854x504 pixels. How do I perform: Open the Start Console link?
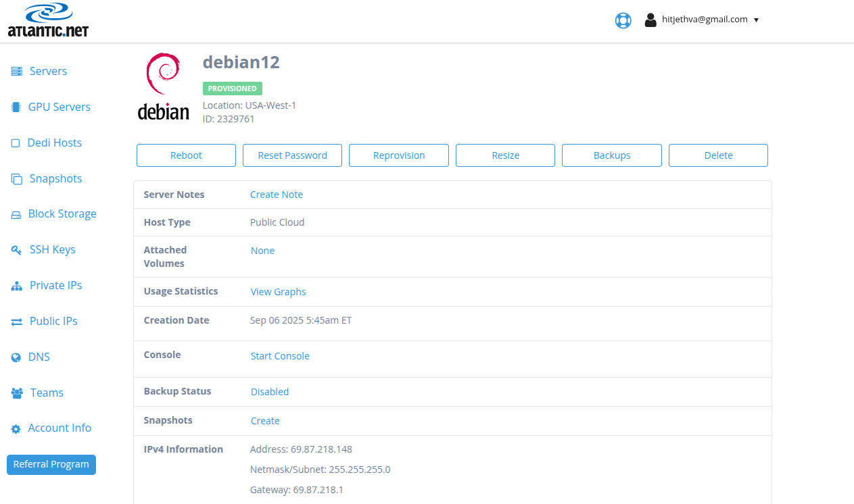pyautogui.click(x=280, y=356)
